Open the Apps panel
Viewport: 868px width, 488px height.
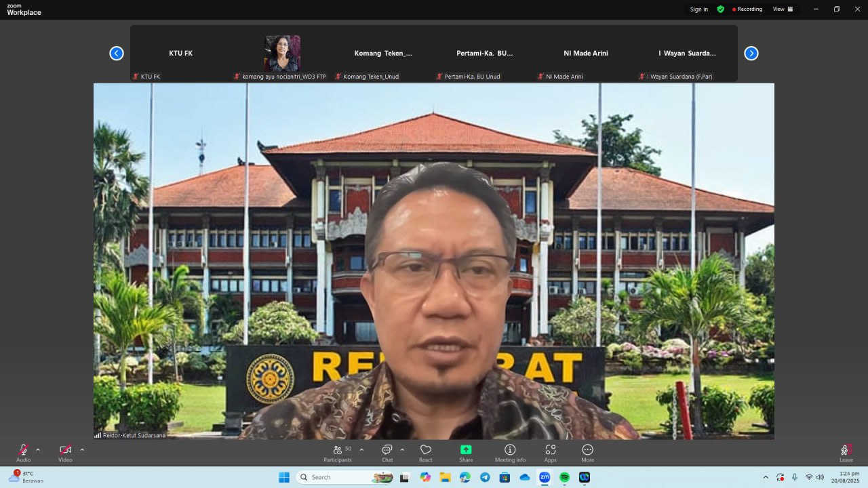pyautogui.click(x=550, y=453)
